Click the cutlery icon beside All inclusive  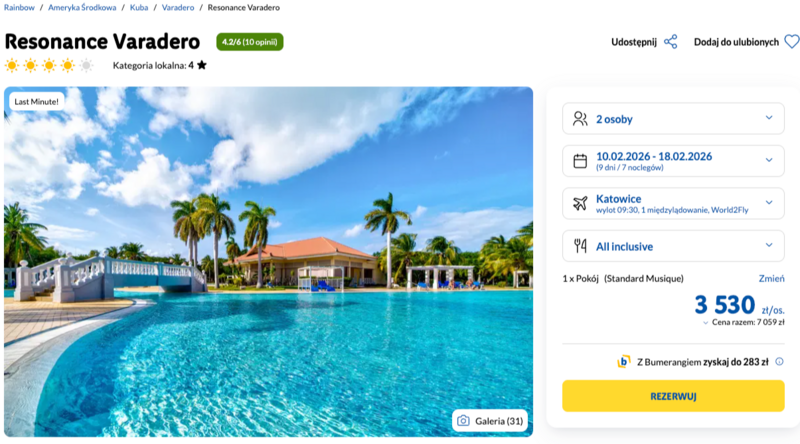(x=580, y=245)
